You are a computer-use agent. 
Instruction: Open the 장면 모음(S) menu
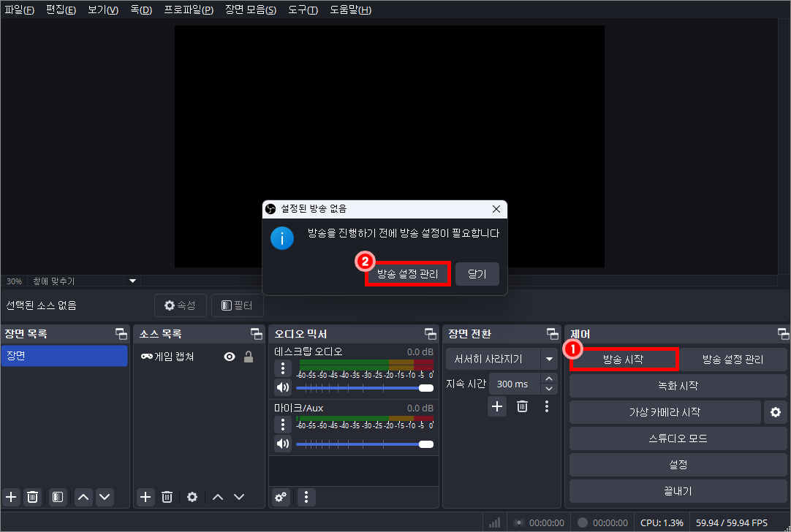click(x=251, y=10)
